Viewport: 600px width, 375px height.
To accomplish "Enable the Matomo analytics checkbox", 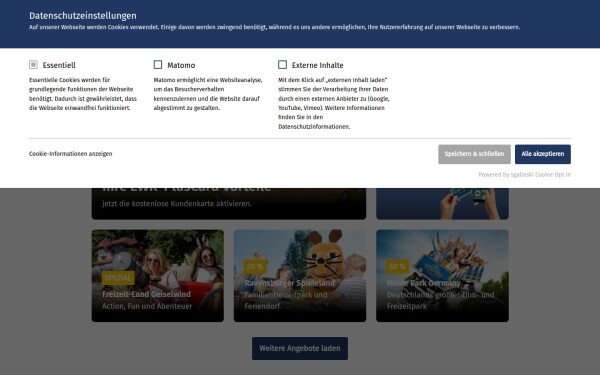I will point(158,65).
